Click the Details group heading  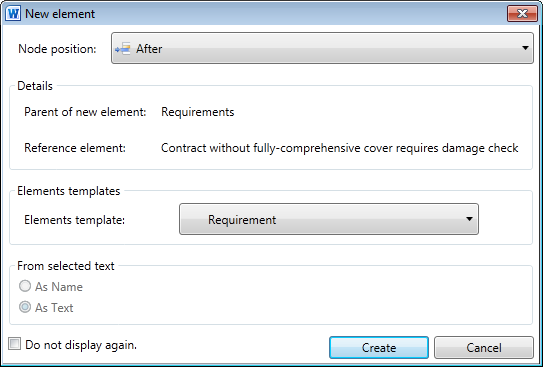click(x=35, y=86)
